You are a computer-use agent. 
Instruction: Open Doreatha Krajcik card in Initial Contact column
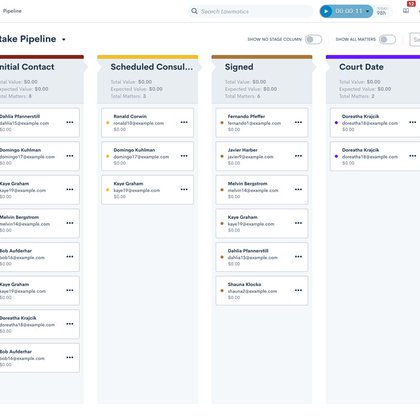pyautogui.click(x=39, y=324)
